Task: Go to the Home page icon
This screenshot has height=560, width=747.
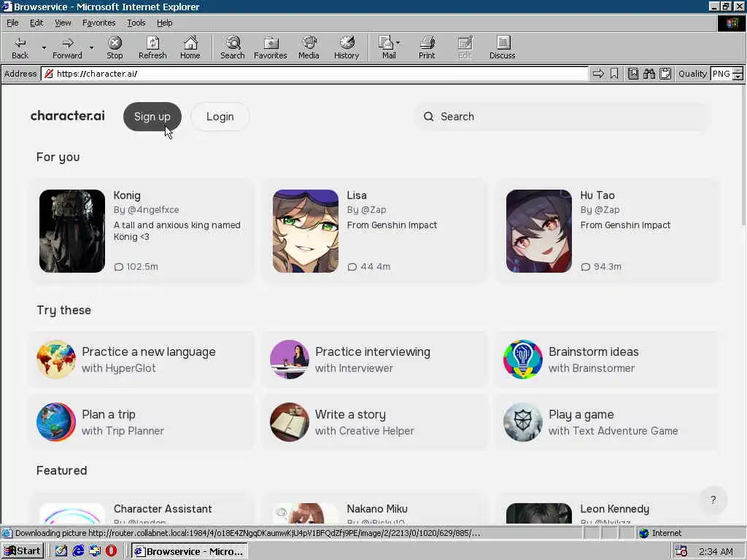Action: (190, 47)
